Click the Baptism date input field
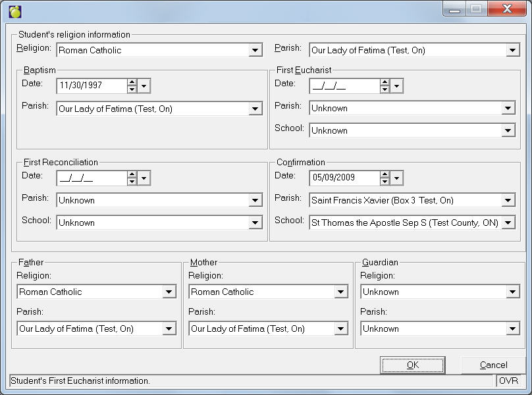 (x=90, y=86)
